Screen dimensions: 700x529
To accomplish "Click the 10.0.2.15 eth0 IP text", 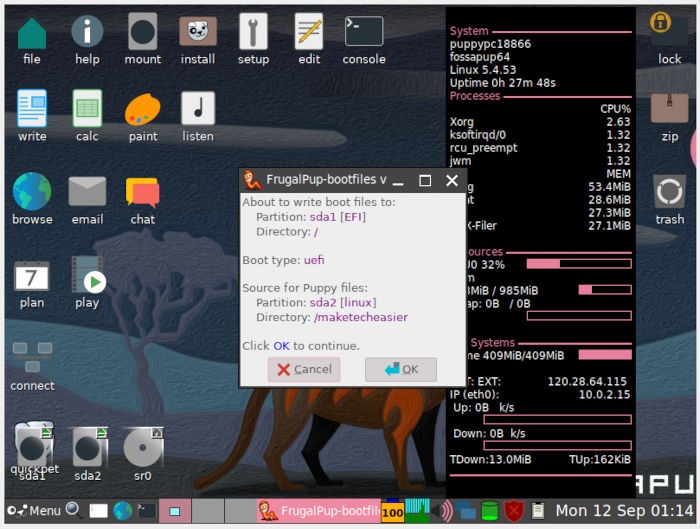I will point(604,394).
